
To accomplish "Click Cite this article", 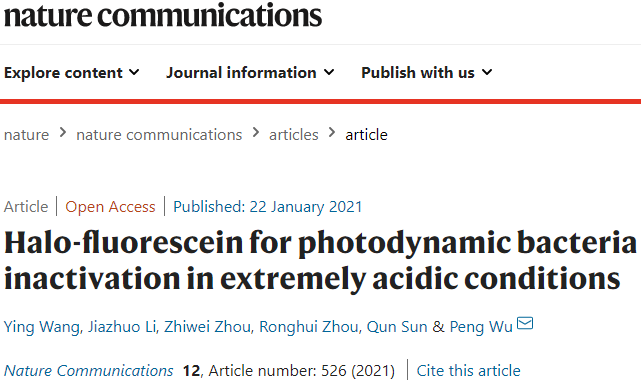I will point(468,371).
